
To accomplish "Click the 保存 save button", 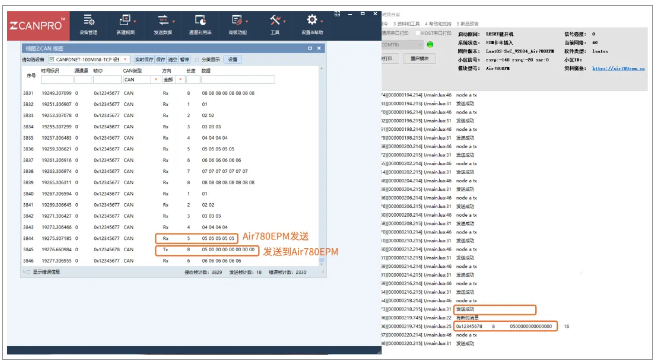I will [161, 59].
